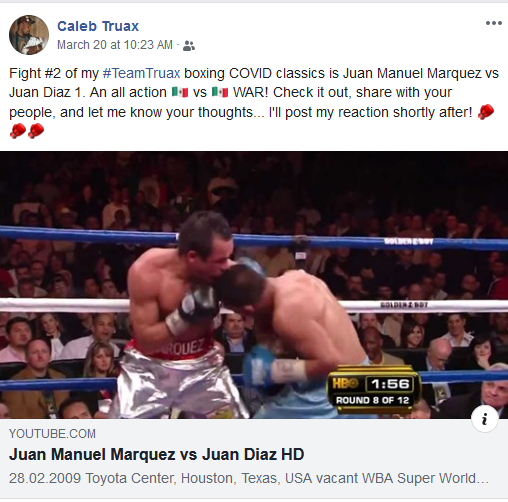Viewport: 508px width, 502px height.
Task: Open Caleb Truax's profile via his name
Action: [98, 26]
